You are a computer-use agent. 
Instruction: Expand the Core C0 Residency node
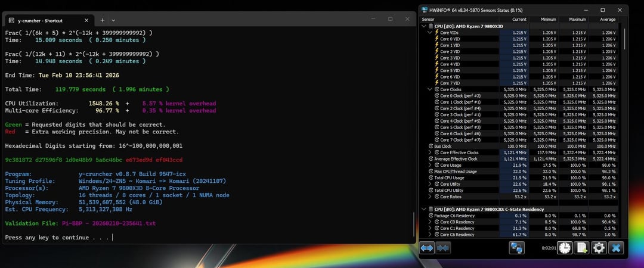[x=430, y=222]
